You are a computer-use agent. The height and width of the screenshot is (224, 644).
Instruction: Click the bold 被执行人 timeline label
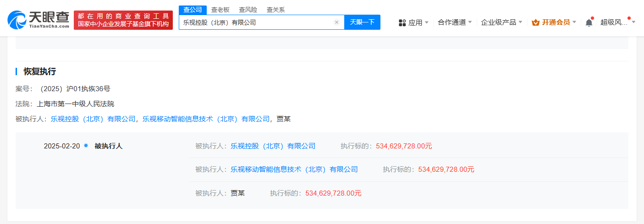pyautogui.click(x=109, y=146)
